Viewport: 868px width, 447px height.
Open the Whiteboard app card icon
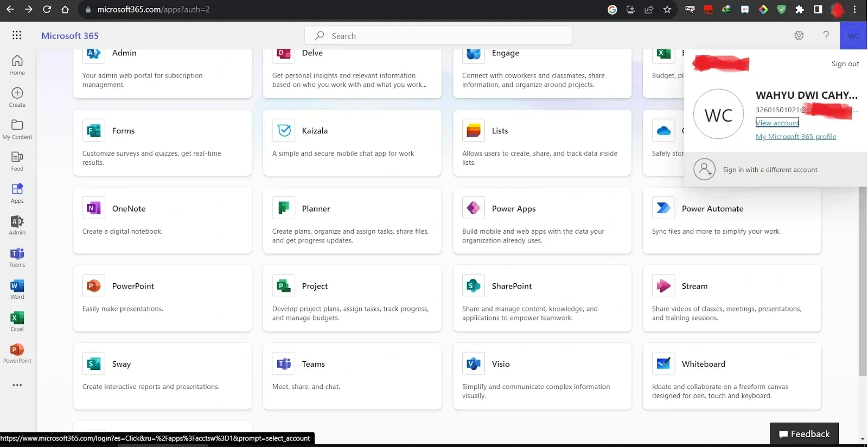663,364
